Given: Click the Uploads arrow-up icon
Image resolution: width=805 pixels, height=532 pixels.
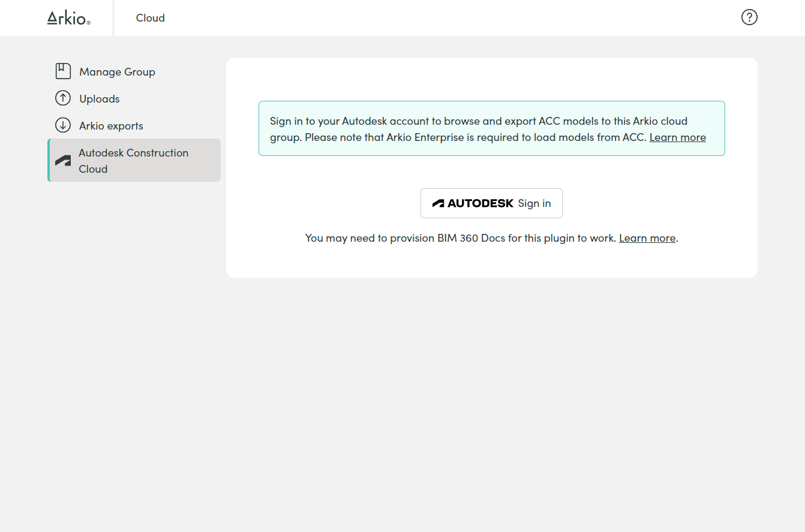Looking at the screenshot, I should [x=63, y=98].
